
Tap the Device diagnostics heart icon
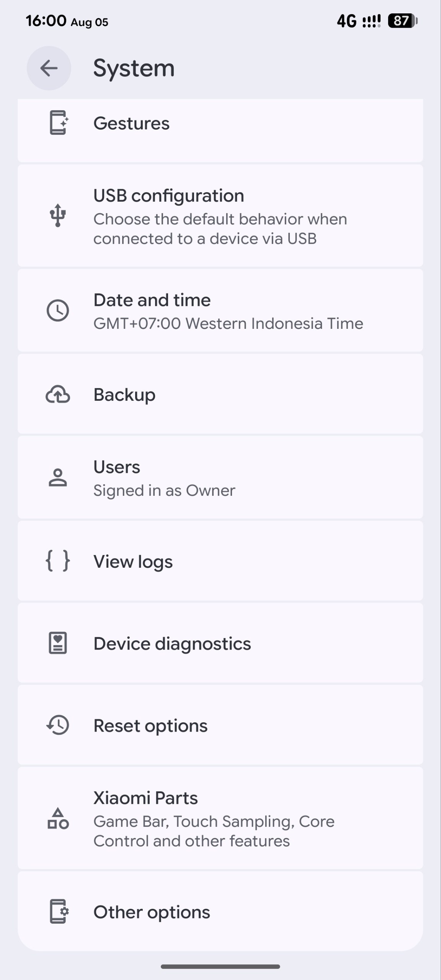pyautogui.click(x=58, y=643)
